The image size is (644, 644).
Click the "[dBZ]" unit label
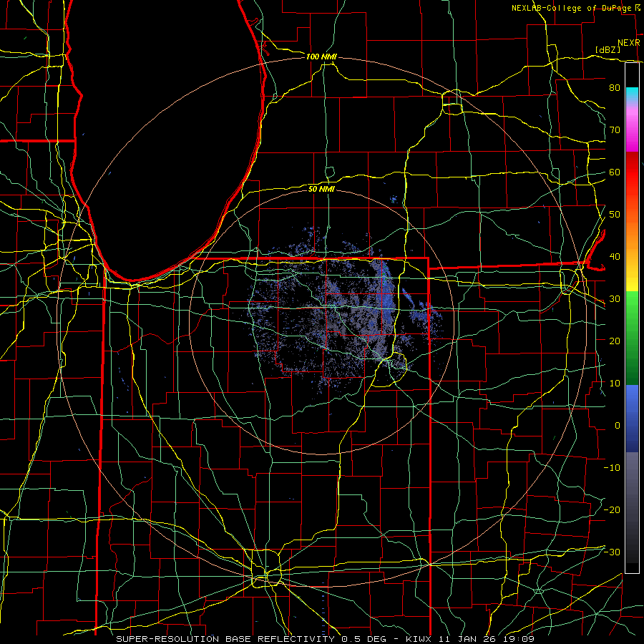click(608, 49)
